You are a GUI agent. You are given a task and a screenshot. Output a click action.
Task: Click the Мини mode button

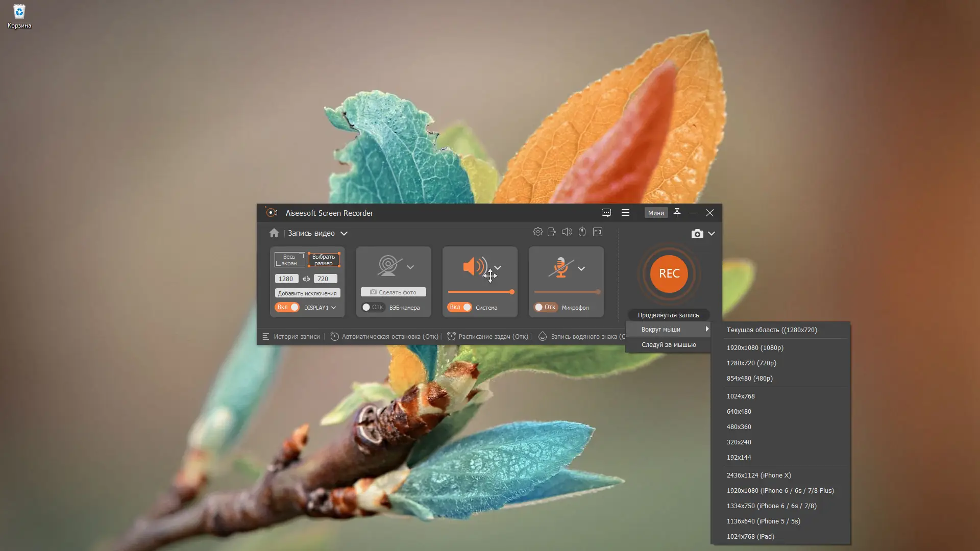pos(656,213)
